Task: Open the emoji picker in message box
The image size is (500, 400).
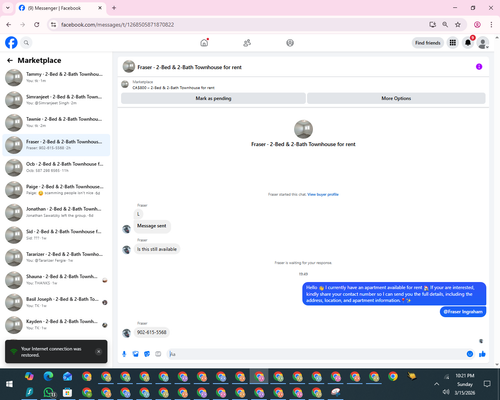Action: click(x=470, y=354)
